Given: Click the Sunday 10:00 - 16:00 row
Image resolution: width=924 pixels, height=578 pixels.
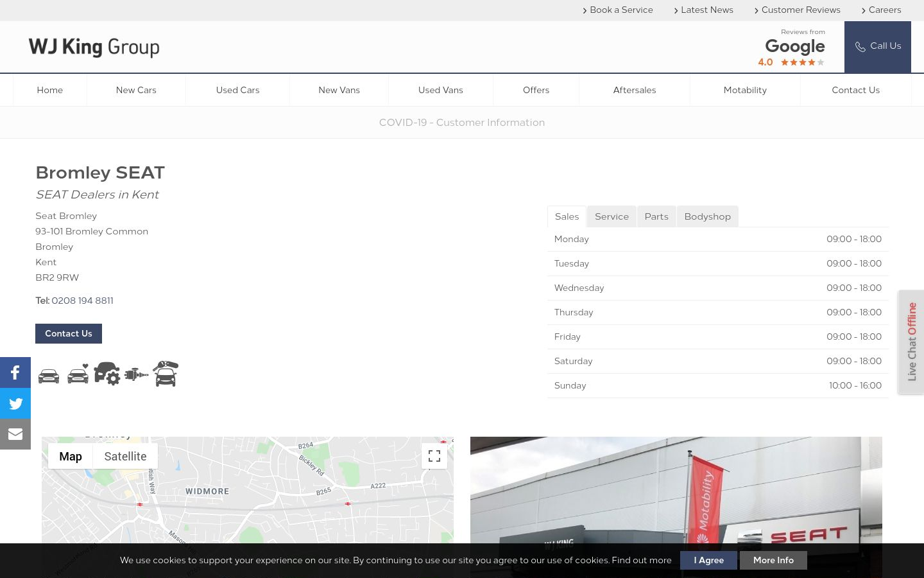Looking at the screenshot, I should [x=718, y=385].
